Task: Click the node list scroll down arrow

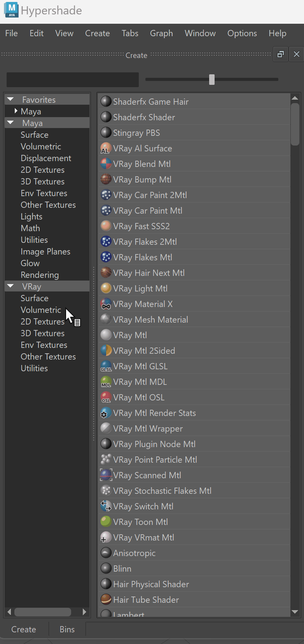Action: point(295,612)
